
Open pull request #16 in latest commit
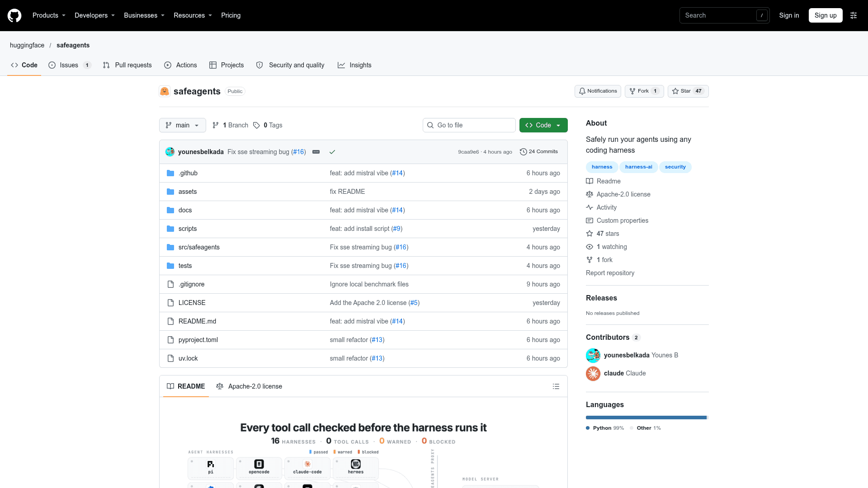(x=298, y=152)
